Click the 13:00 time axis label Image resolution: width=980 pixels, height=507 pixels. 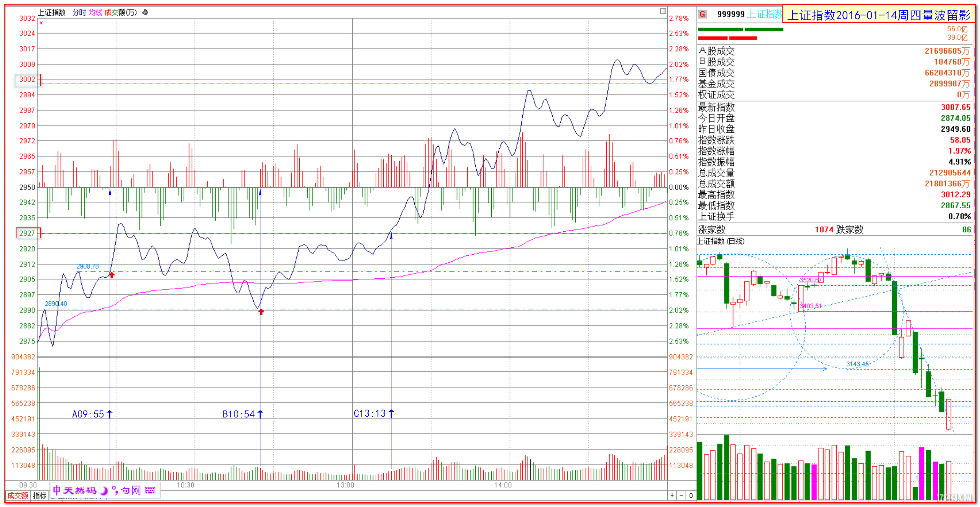[345, 485]
